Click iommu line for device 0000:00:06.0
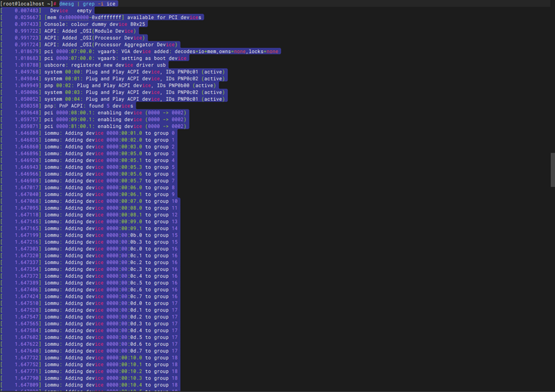555x392 pixels. [89, 188]
